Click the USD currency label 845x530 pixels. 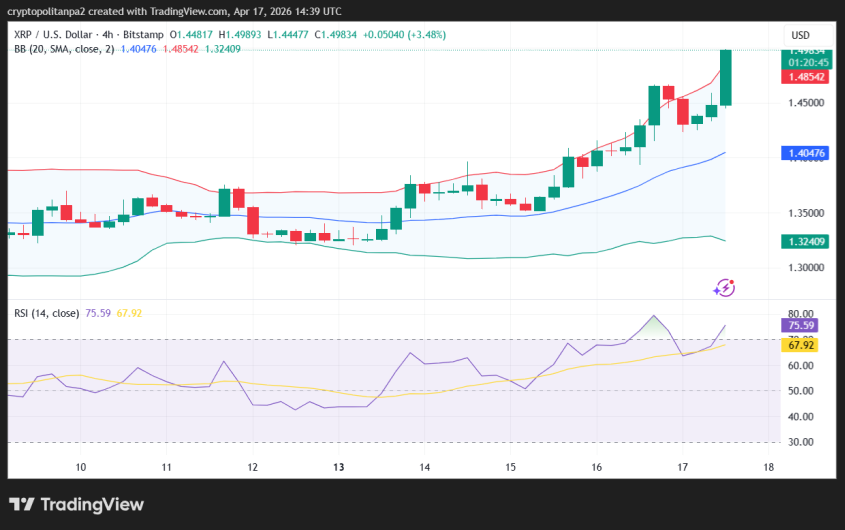coord(800,35)
